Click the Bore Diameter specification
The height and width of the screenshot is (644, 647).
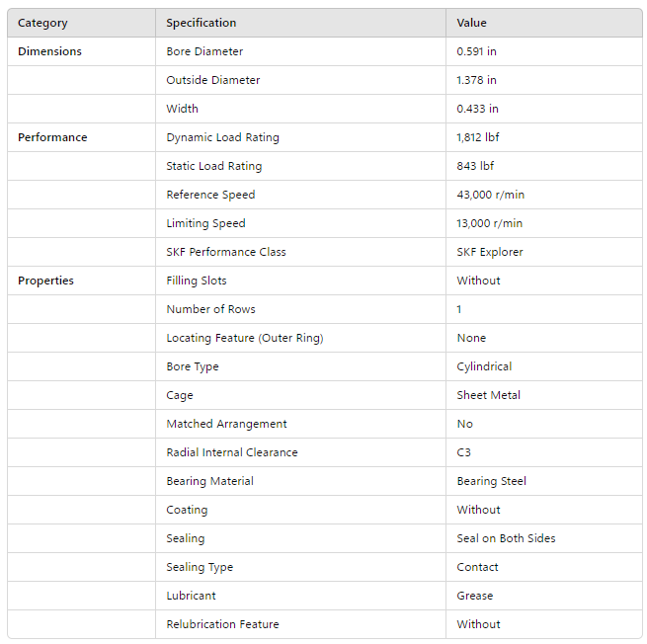point(204,51)
